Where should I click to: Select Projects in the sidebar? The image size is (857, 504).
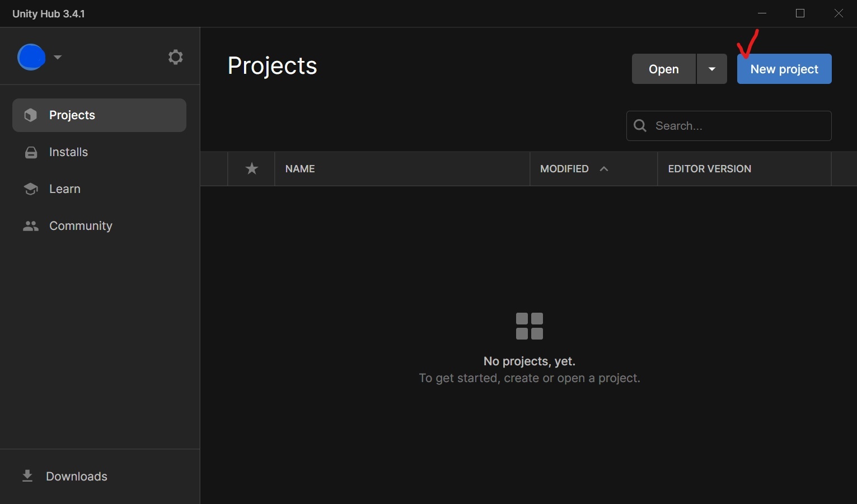(x=99, y=115)
